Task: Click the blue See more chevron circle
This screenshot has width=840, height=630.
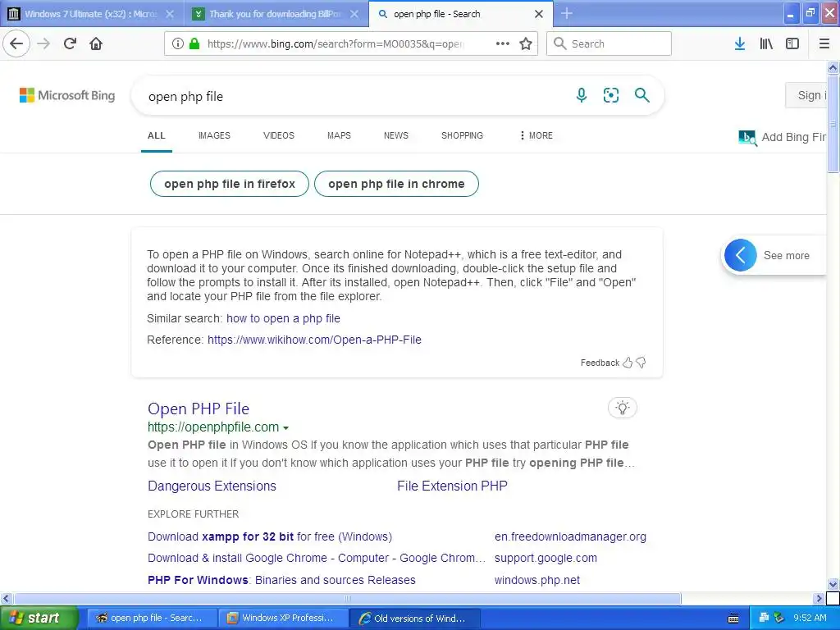Action: [x=741, y=255]
